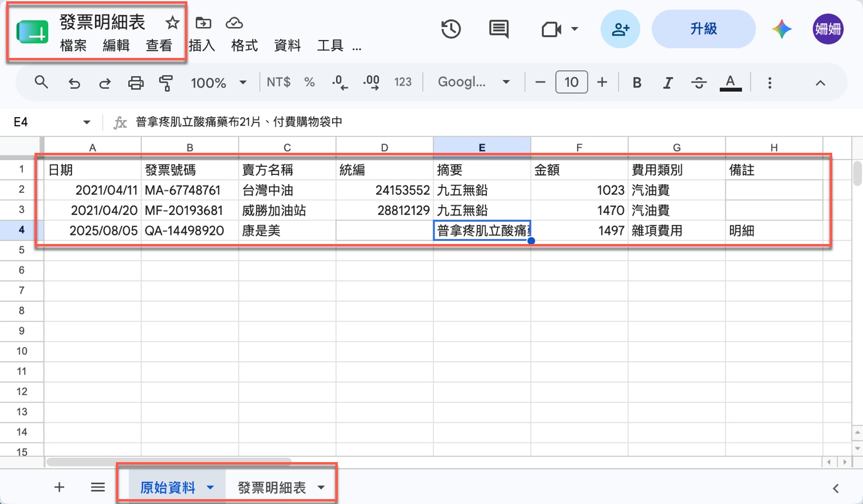Open the 檔案 menu
Image resolution: width=863 pixels, height=504 pixels.
coord(73,46)
